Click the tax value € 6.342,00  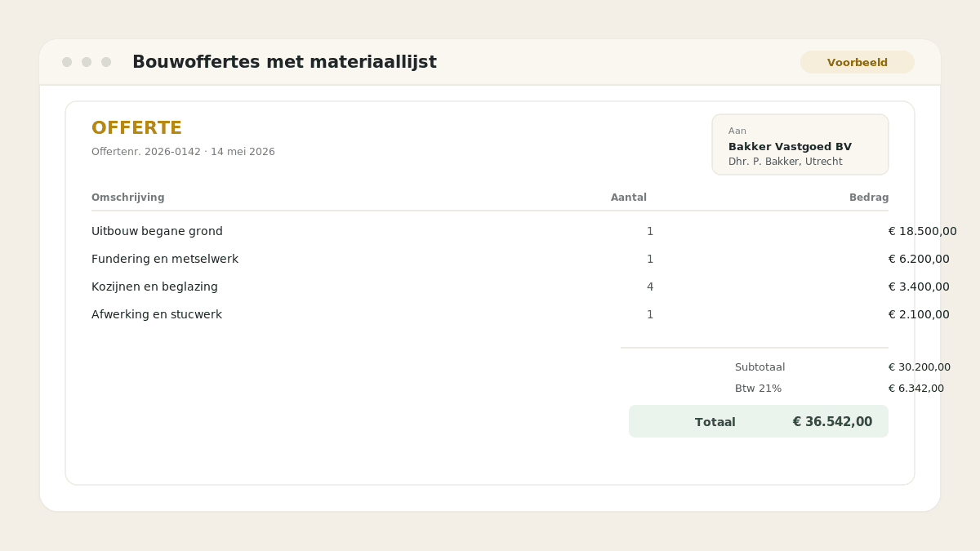click(916, 389)
